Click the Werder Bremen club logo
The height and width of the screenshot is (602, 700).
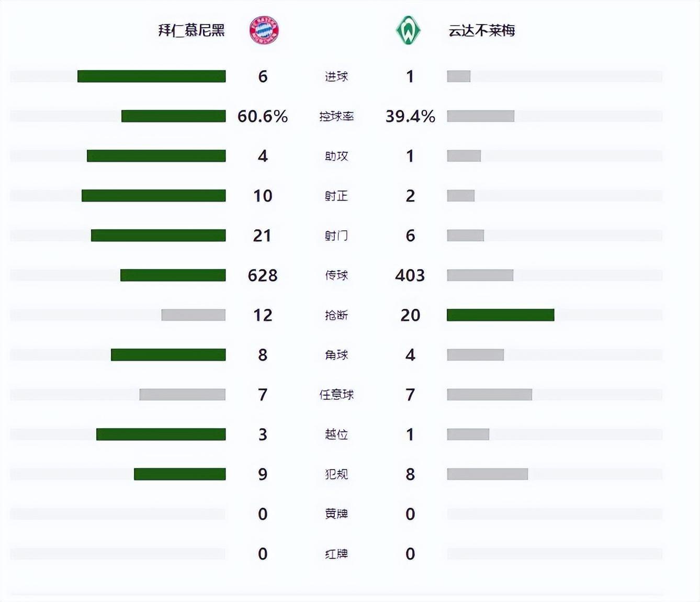coord(408,30)
